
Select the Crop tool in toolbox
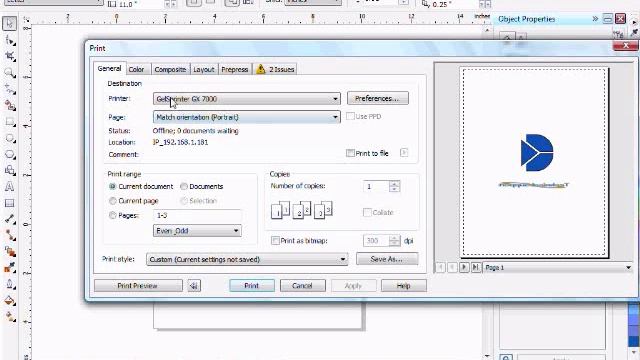[10, 57]
